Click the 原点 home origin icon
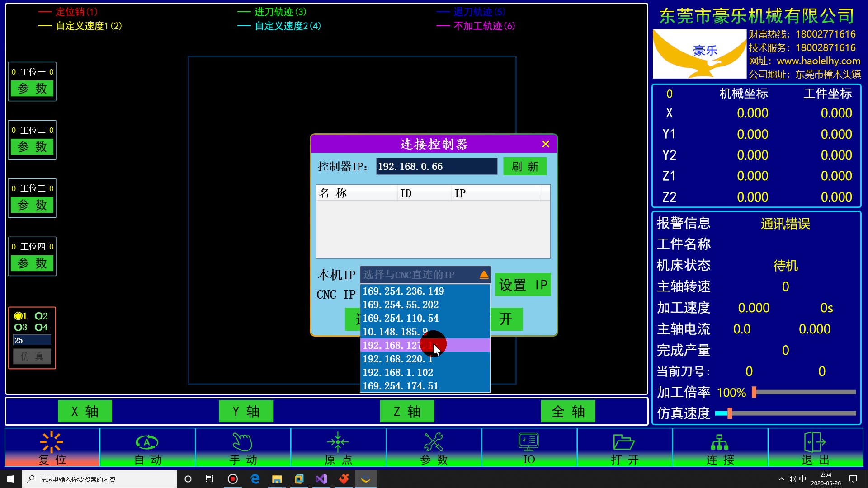 [338, 442]
